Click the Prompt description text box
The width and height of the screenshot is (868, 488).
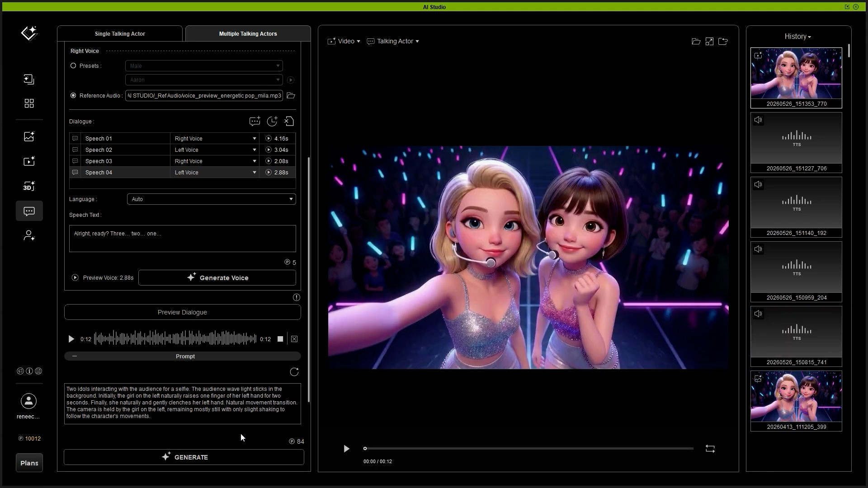(x=183, y=404)
